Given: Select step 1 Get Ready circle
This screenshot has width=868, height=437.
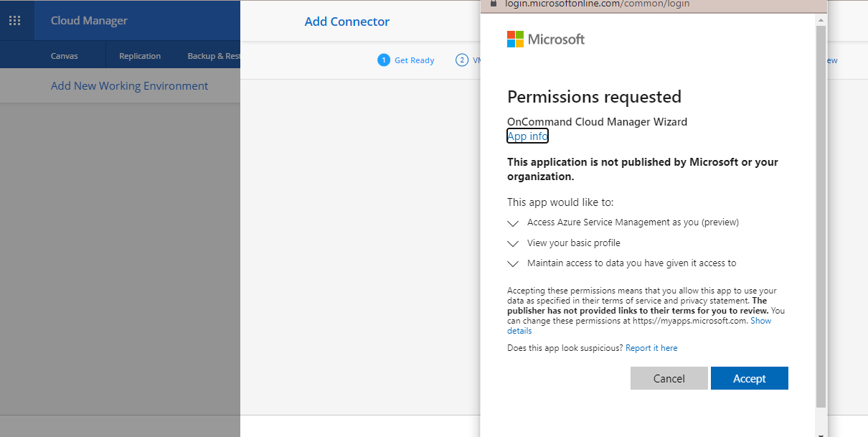Looking at the screenshot, I should point(384,60).
